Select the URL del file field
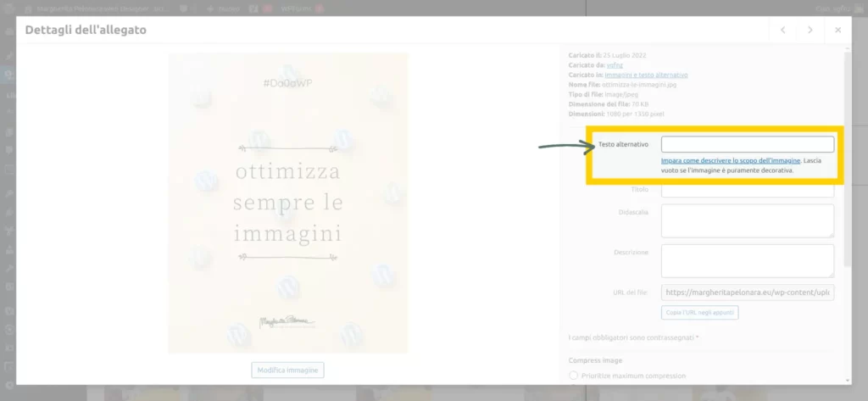The image size is (868, 401). pyautogui.click(x=748, y=292)
